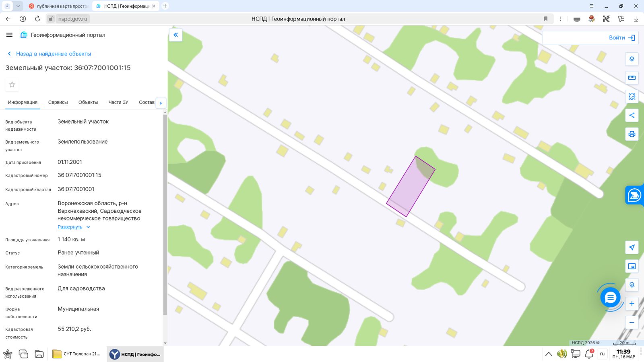This screenshot has width=644, height=362.
Task: Click the info panel vertical scrollbar
Action: [165, 214]
